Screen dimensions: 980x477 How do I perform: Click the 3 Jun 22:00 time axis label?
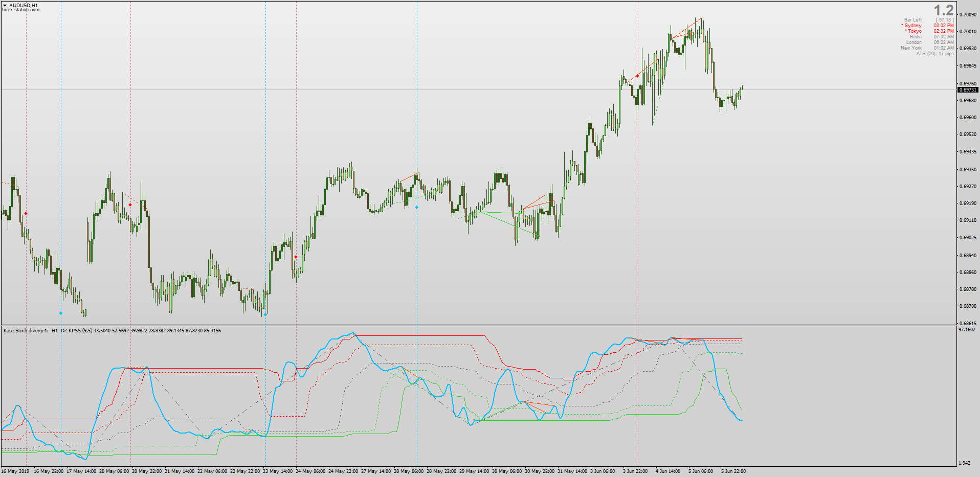[635, 471]
